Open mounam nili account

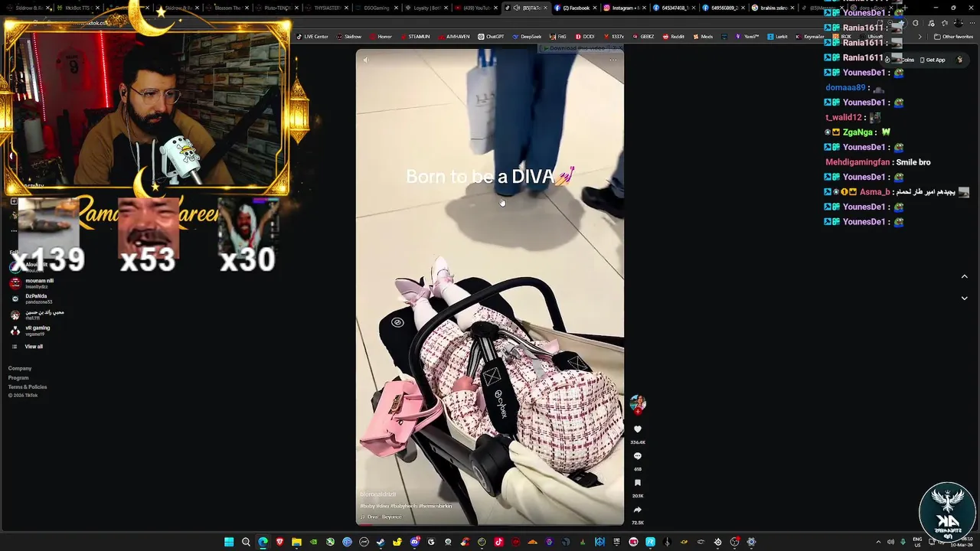(33, 283)
